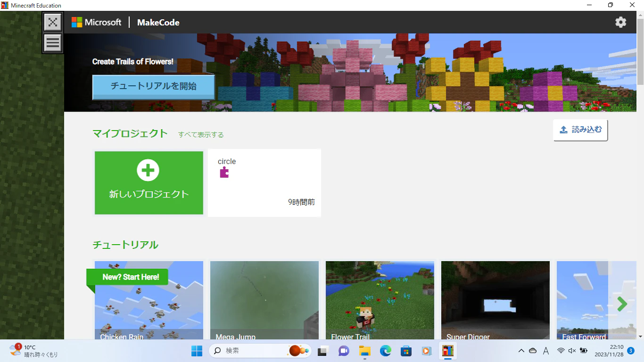The image size is (644, 362).
Task: Start tutorial with チュートリアルを開始 button
Action: (x=153, y=87)
